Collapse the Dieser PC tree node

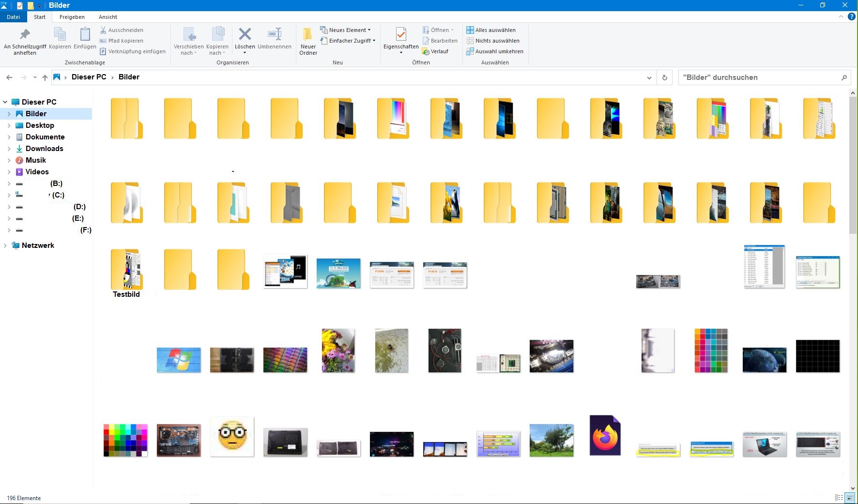[5, 102]
